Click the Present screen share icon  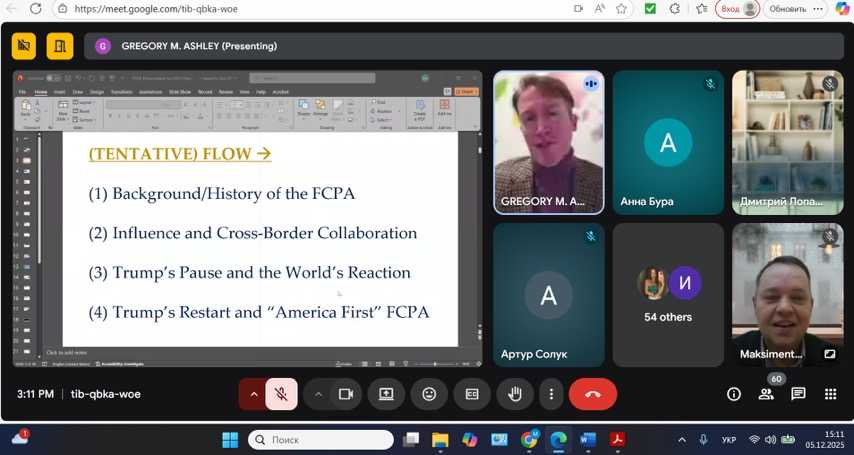386,394
